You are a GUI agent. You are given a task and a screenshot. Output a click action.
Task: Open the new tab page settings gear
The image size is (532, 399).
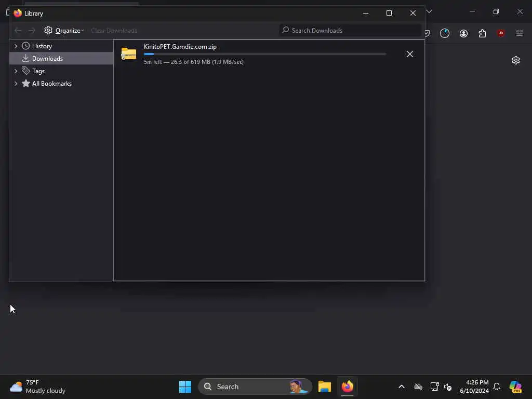point(516,60)
